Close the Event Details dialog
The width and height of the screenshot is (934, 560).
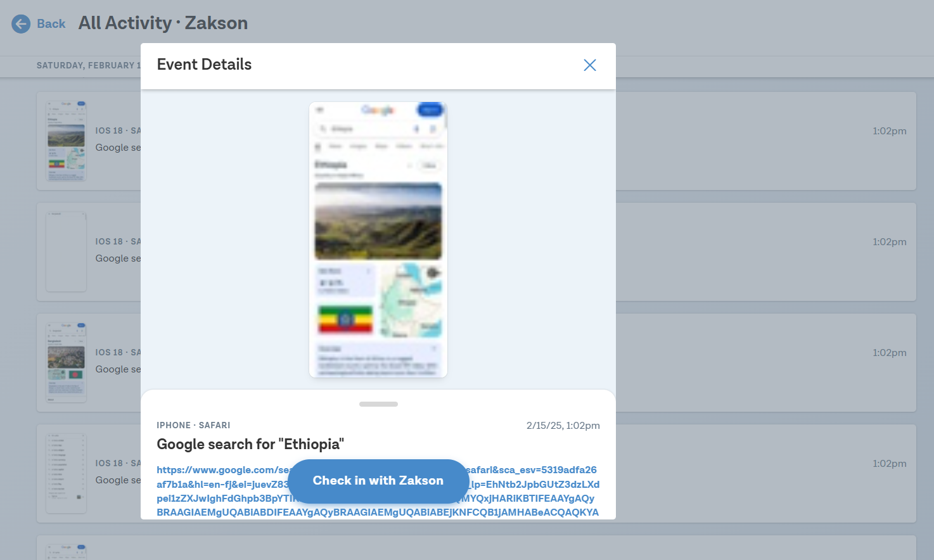(x=590, y=65)
